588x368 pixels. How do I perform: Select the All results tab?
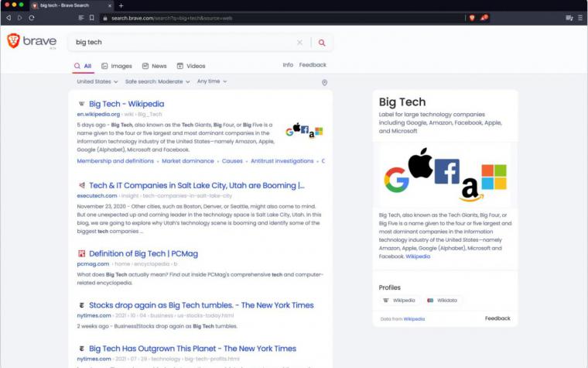pyautogui.click(x=83, y=66)
